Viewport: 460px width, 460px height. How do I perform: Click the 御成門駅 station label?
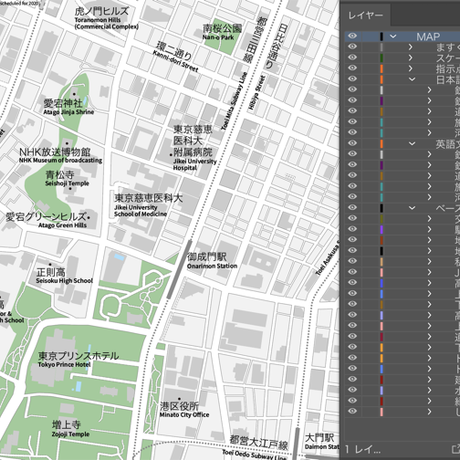pos(207,257)
